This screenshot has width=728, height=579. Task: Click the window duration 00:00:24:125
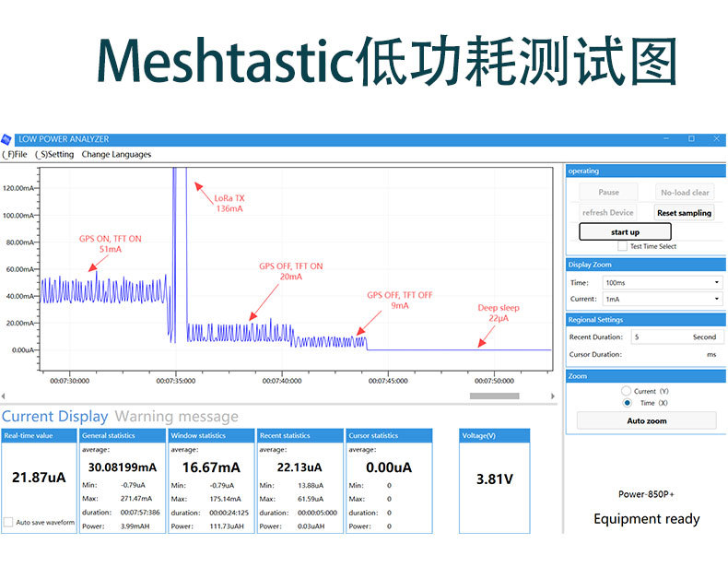pos(229,513)
